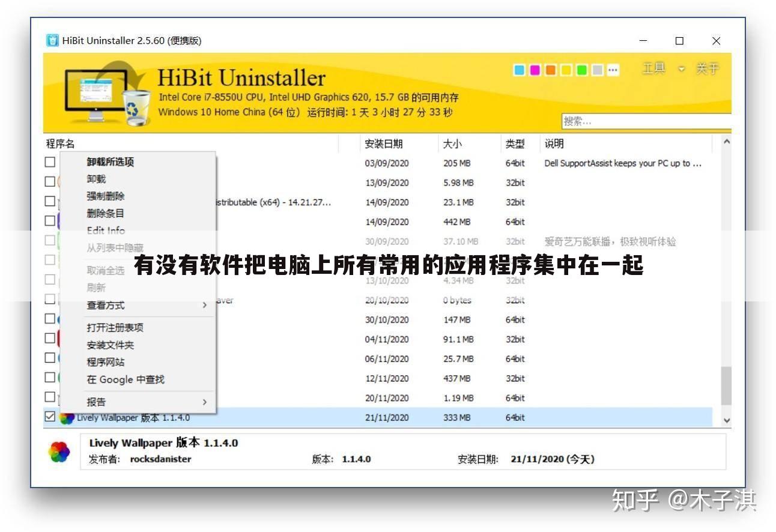Tick the checkbox for the 06/11/2020 row

50,358
